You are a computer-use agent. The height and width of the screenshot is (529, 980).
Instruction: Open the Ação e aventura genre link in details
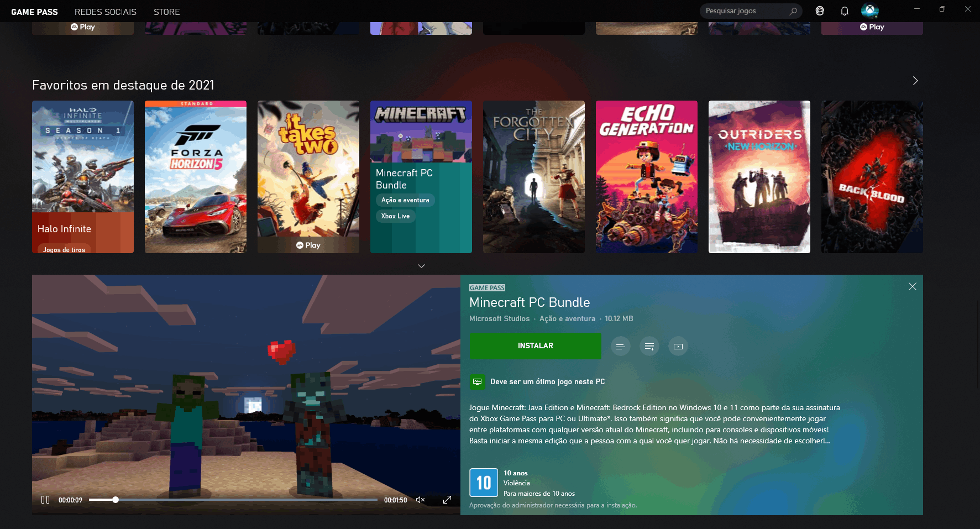568,318
